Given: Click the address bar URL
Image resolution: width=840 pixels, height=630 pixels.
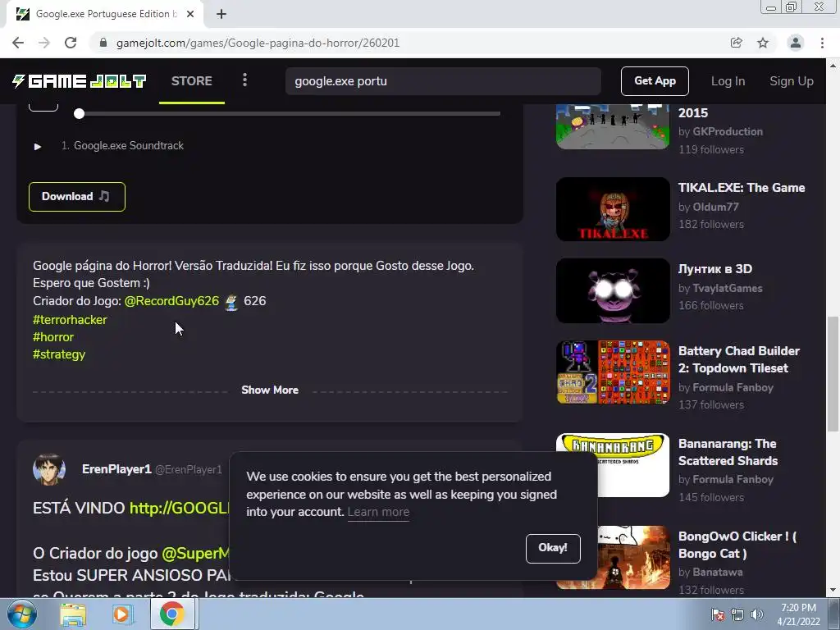Looking at the screenshot, I should [x=258, y=43].
